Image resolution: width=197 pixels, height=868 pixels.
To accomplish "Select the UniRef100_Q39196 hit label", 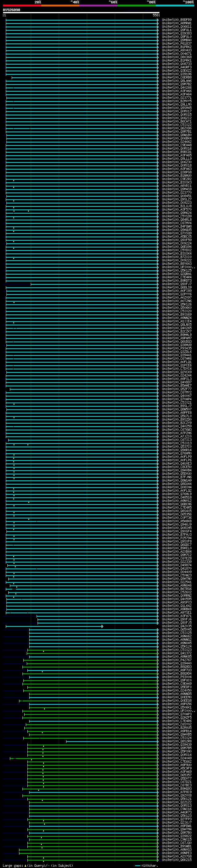I will 177,74.
